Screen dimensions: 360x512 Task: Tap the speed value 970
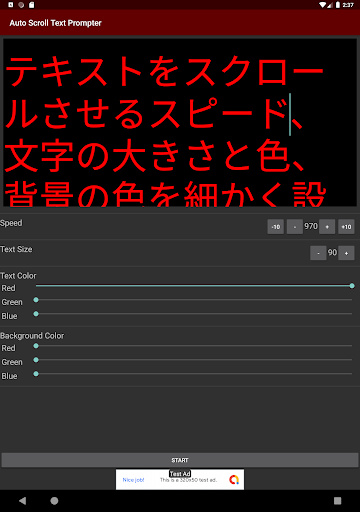(311, 226)
